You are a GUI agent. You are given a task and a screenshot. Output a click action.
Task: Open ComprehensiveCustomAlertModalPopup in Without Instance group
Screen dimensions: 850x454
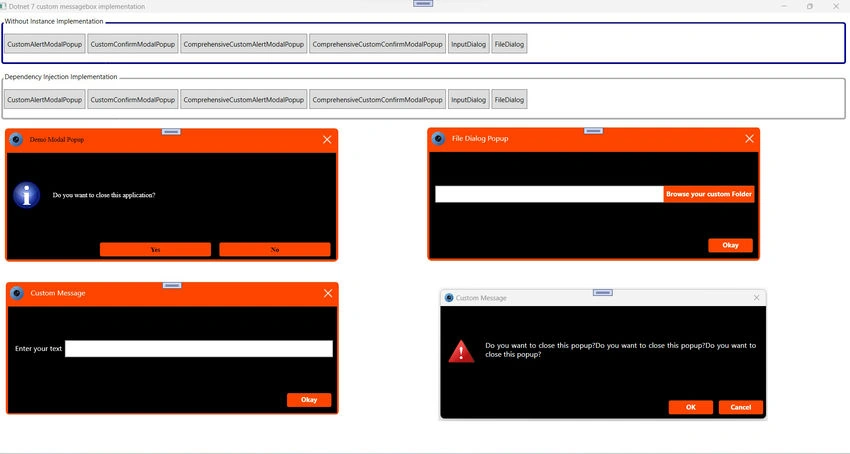coord(243,44)
